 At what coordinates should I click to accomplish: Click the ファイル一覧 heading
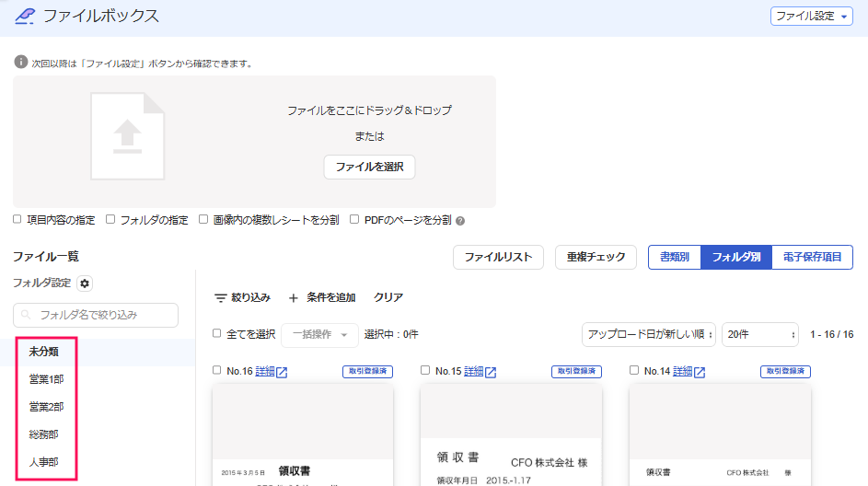pyautogui.click(x=46, y=257)
